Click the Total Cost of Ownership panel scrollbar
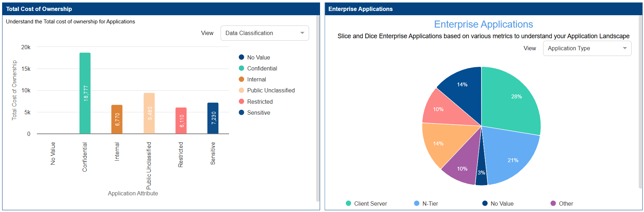644x212 pixels. (x=318, y=106)
